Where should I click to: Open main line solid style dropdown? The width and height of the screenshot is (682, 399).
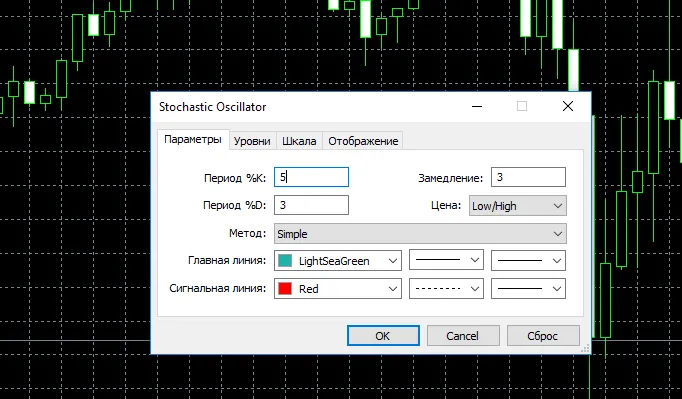point(446,260)
